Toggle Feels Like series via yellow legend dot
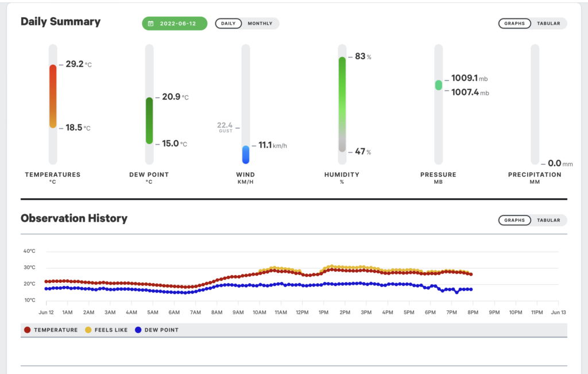588x374 pixels. coord(88,330)
